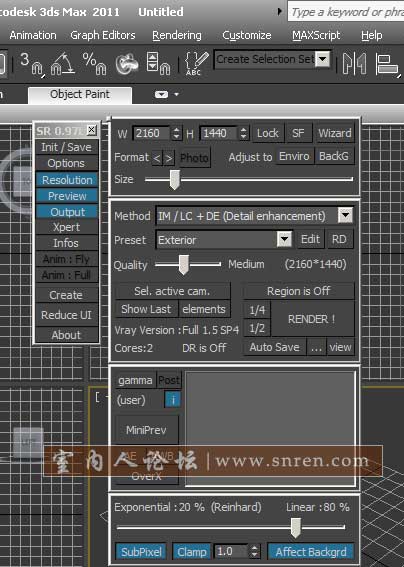Click the height H value field
The width and height of the screenshot is (404, 567).
[x=219, y=133]
